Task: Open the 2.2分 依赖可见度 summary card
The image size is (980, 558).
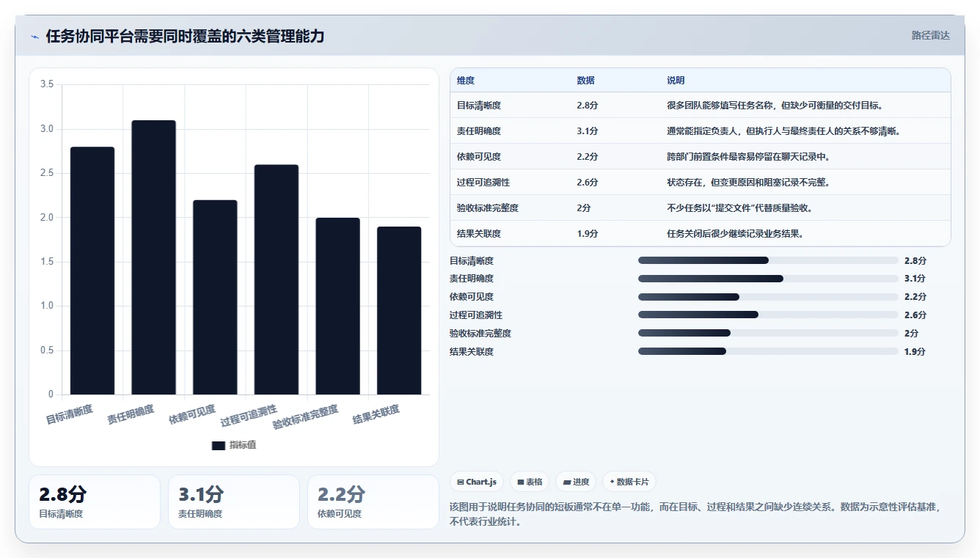Action: [373, 502]
